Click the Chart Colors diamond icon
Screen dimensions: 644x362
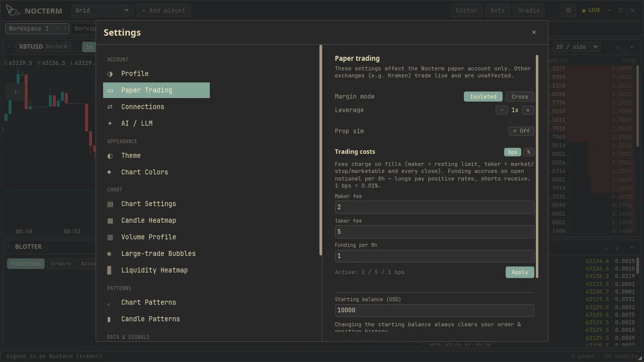109,172
